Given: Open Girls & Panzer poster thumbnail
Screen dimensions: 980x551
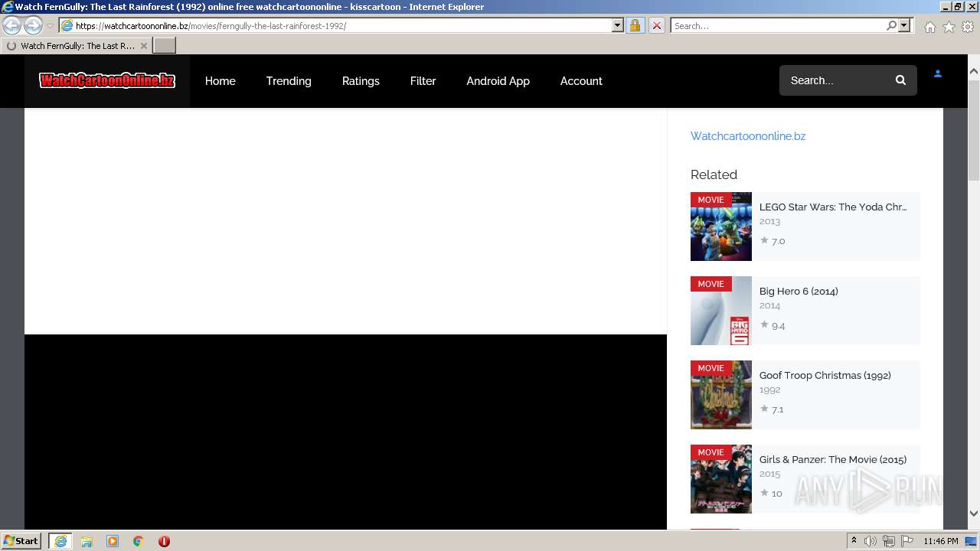Looking at the screenshot, I should (721, 479).
